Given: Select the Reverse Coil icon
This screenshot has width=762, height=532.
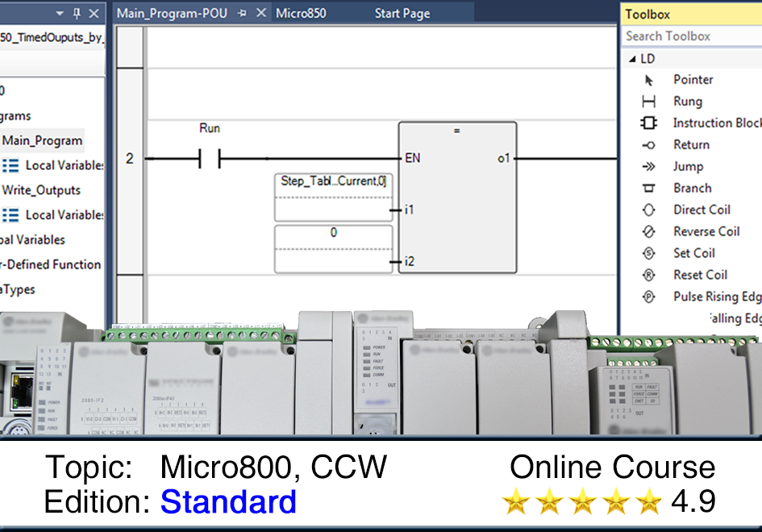Looking at the screenshot, I should 648,232.
